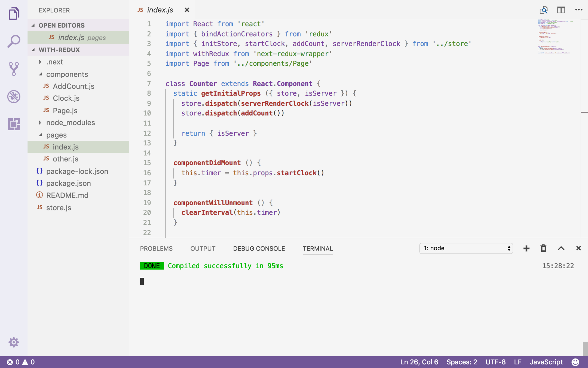588x368 pixels.
Task: Open the Source Control view
Action: tap(14, 69)
